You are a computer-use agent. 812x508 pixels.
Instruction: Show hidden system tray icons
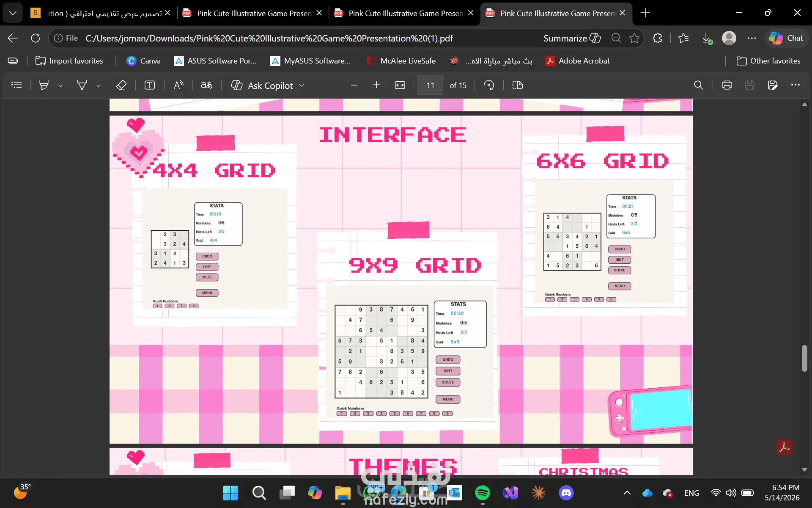(627, 493)
